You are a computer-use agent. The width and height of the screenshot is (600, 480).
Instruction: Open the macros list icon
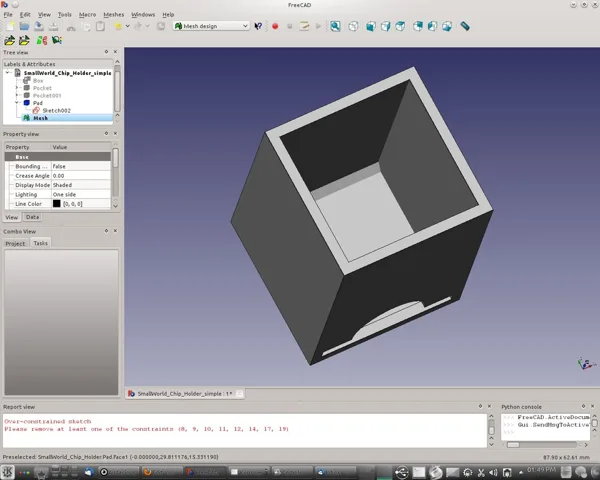pos(304,26)
